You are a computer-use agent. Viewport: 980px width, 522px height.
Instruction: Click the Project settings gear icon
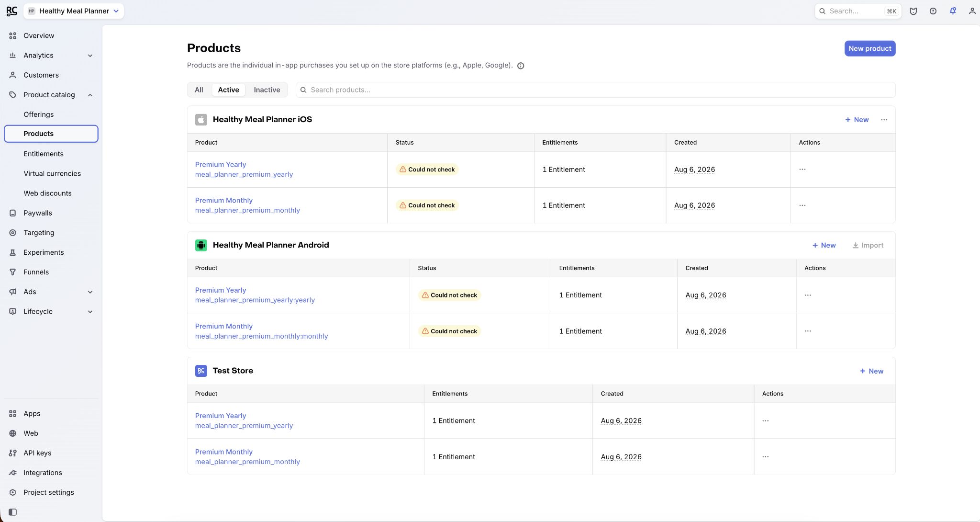(13, 492)
